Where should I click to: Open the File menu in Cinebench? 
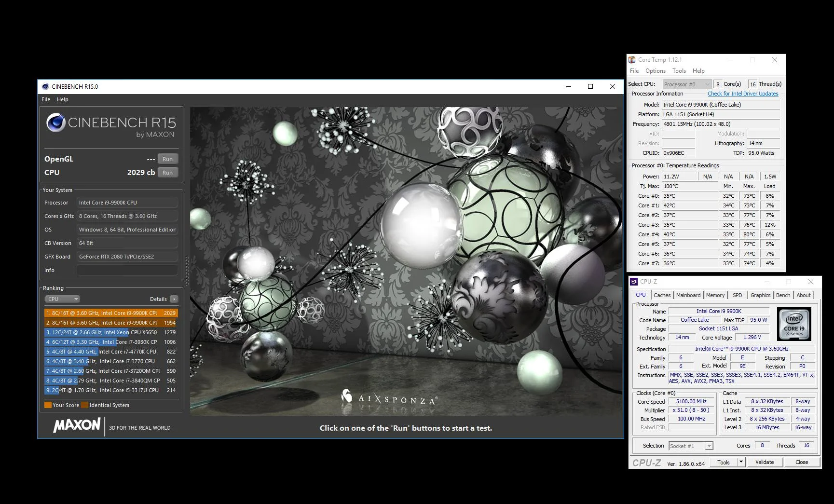pyautogui.click(x=46, y=99)
